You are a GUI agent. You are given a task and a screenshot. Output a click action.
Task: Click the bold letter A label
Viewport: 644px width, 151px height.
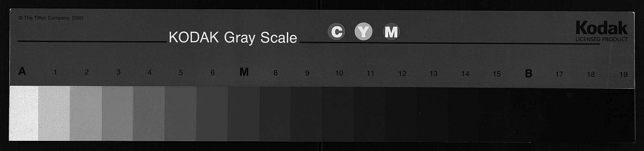point(22,71)
